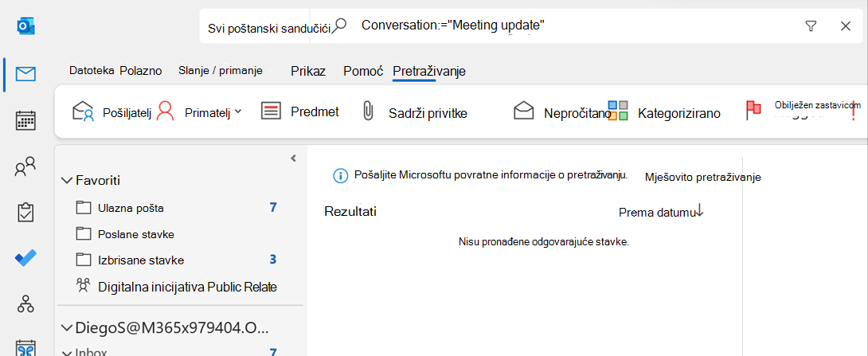Filter by Kategorizirano categories
Screen dimensions: 868x356
coord(663,112)
